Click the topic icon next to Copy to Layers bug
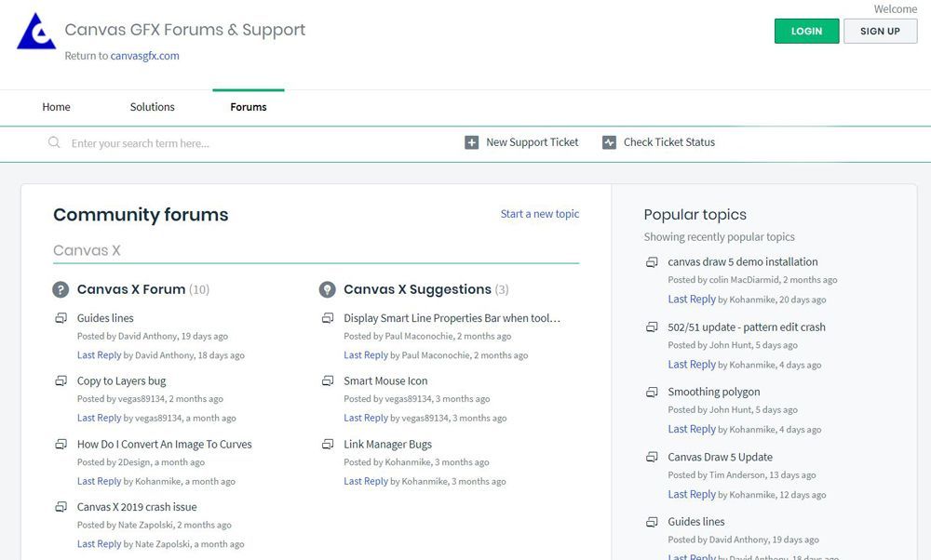 point(61,380)
